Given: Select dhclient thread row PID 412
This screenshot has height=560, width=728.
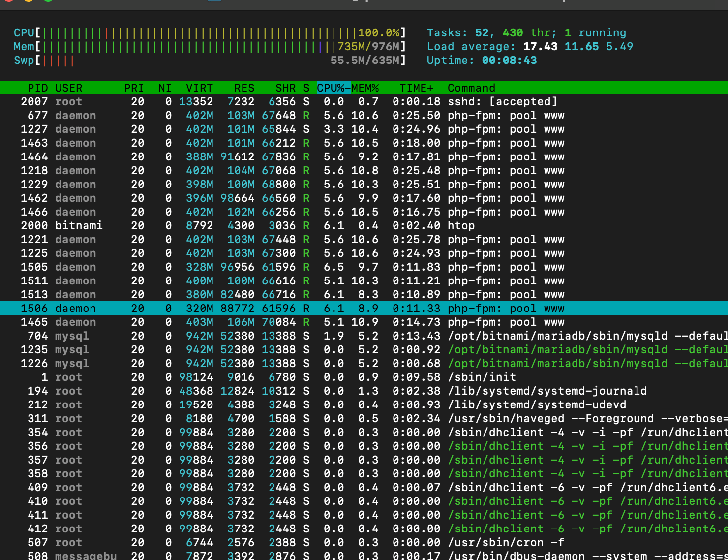Looking at the screenshot, I should [364, 529].
